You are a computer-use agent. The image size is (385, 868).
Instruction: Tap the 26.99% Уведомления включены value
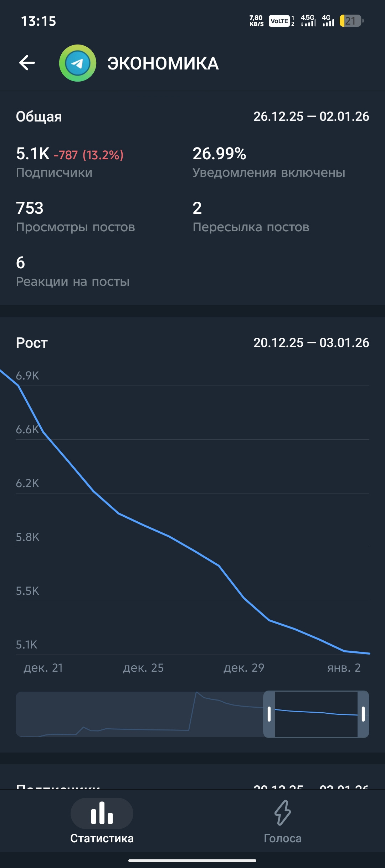click(219, 154)
